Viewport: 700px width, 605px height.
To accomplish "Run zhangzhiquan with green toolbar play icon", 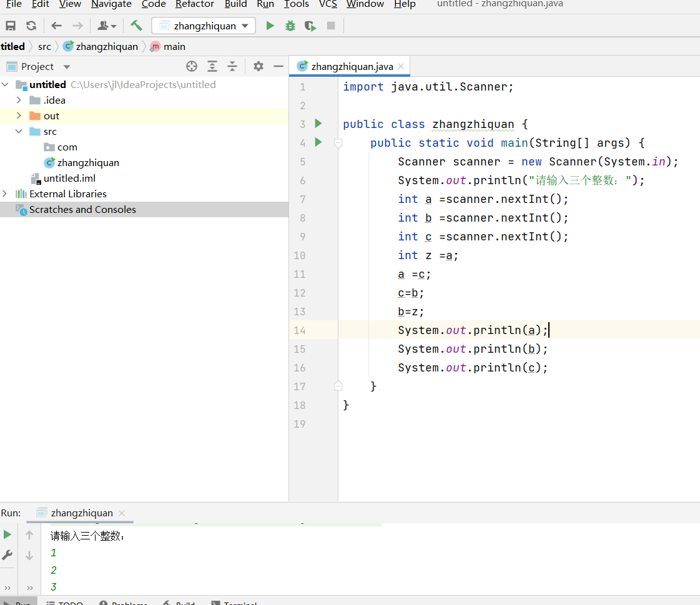I will pos(270,26).
